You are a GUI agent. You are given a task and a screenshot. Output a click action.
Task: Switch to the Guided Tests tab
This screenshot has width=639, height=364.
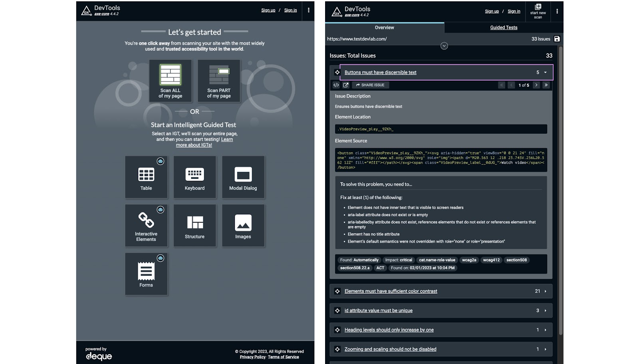pyautogui.click(x=504, y=28)
